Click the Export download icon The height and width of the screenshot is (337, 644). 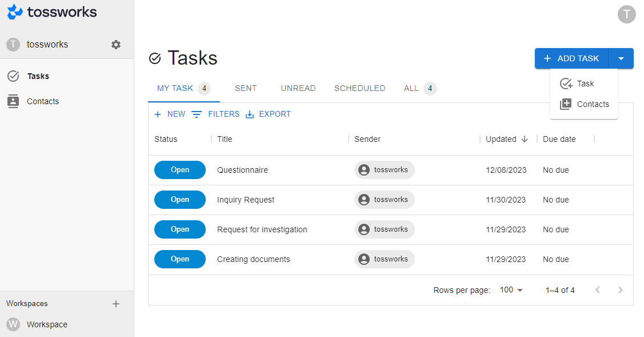(250, 114)
